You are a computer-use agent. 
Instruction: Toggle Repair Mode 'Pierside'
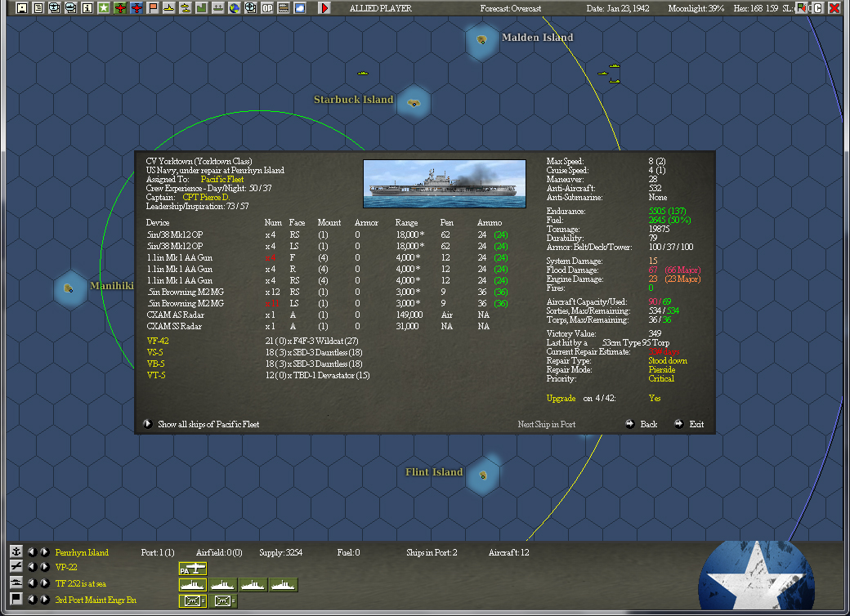click(661, 369)
